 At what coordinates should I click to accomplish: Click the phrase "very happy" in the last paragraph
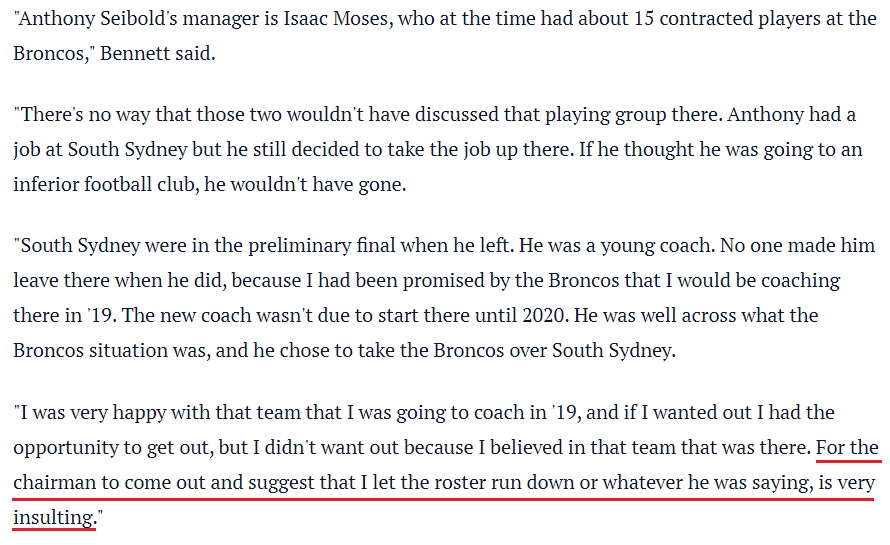pos(106,412)
